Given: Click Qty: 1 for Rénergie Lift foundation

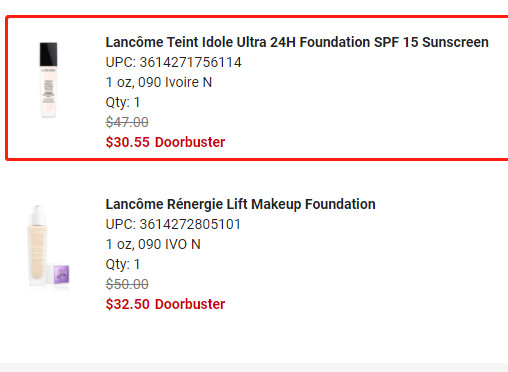Looking at the screenshot, I should [123, 264].
